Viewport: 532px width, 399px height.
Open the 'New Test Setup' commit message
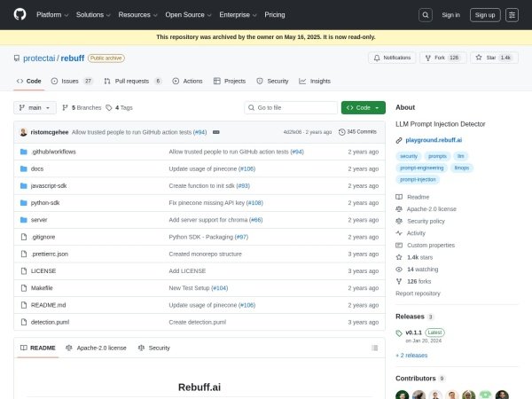pyautogui.click(x=189, y=288)
